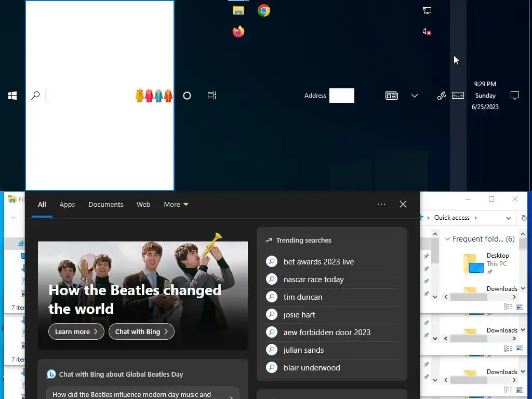
Task: Open the Action Center notification icon
Action: [515, 96]
